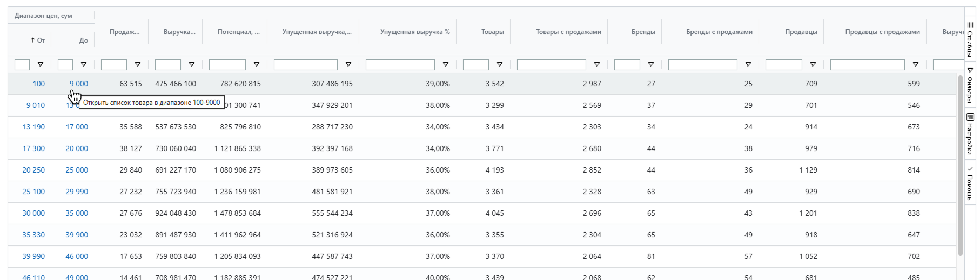Viewport: 980px width, 280px height.
Task: Sort by Товары column header
Action: click(x=493, y=32)
